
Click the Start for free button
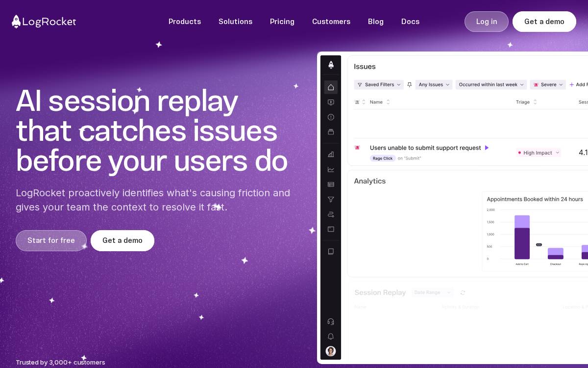51,240
